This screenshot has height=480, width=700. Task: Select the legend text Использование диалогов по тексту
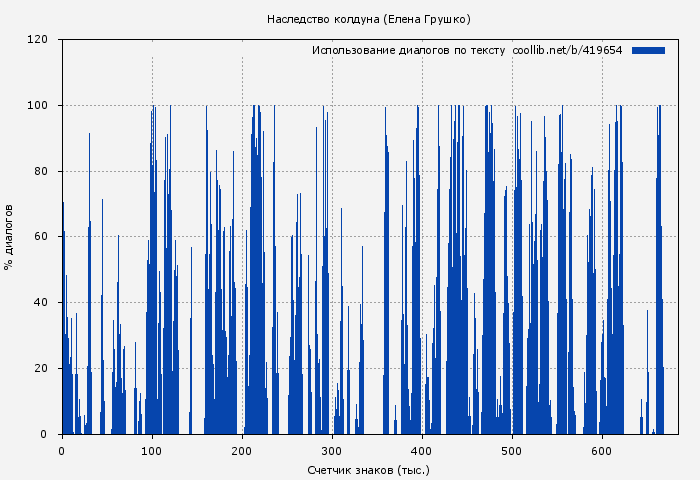click(409, 50)
